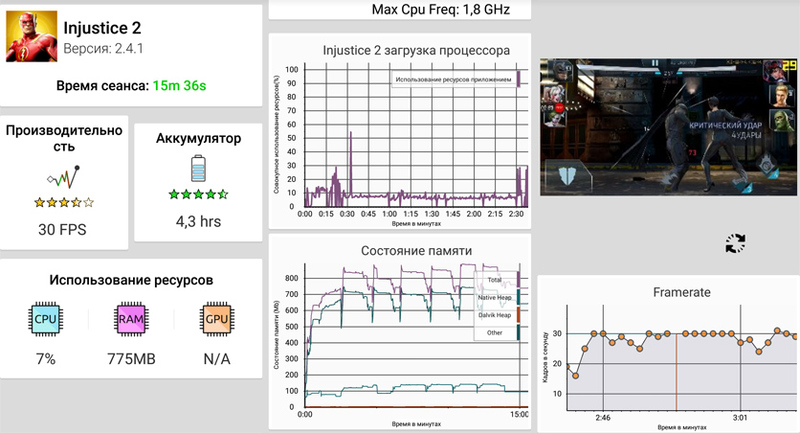The height and width of the screenshot is (433, 800).
Task: Click the Max Cpu Freq: 1,8 GHz text
Action: (441, 9)
